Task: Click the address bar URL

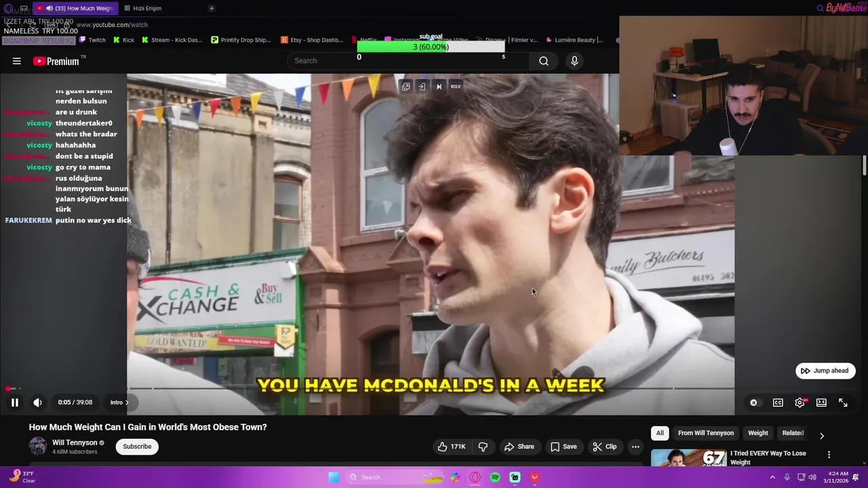Action: point(112,25)
